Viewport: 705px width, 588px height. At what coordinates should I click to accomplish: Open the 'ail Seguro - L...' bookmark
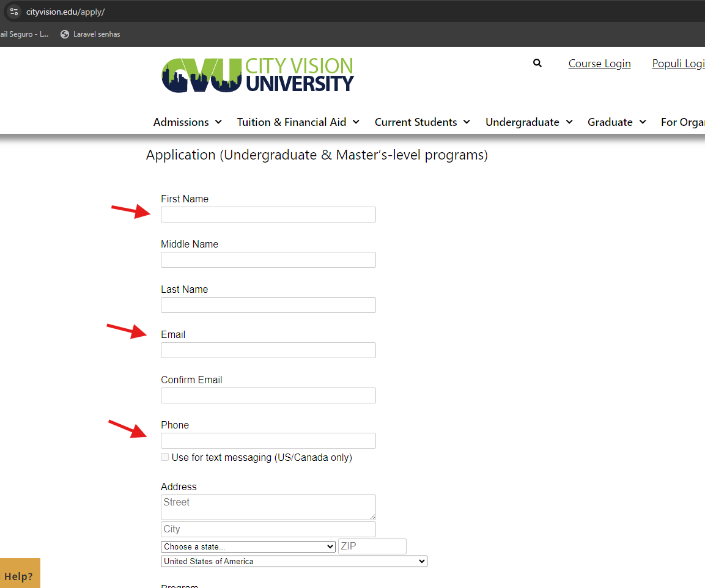[24, 34]
